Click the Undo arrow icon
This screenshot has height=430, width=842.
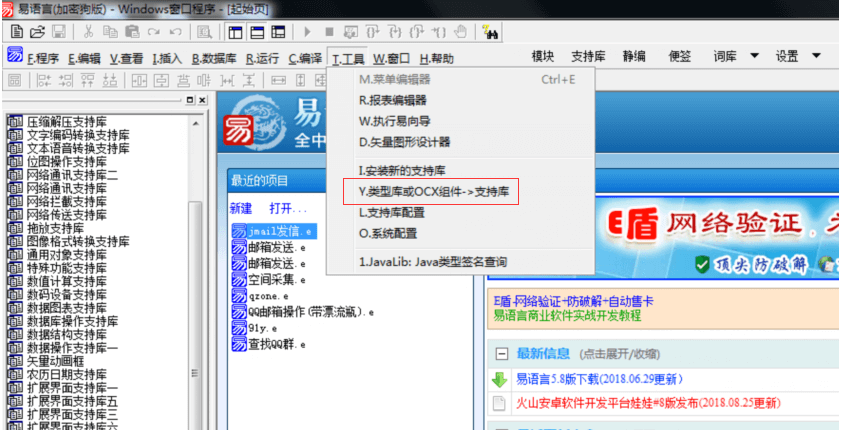175,32
